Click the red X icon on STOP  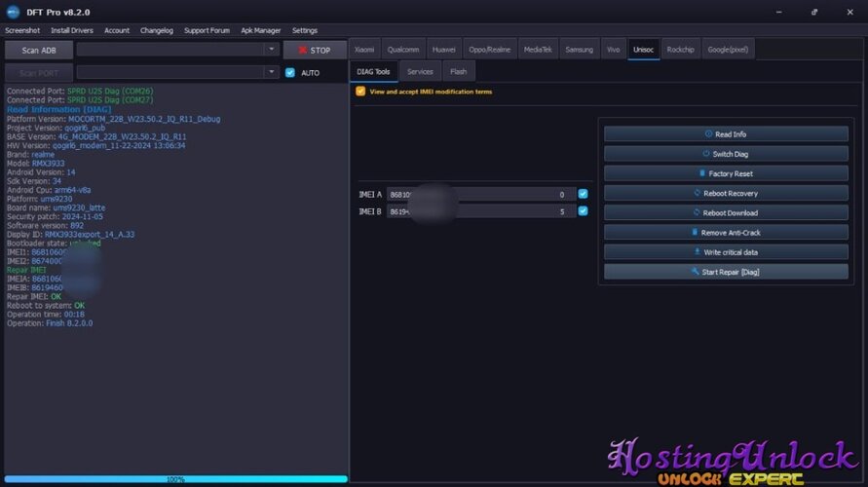pos(302,51)
